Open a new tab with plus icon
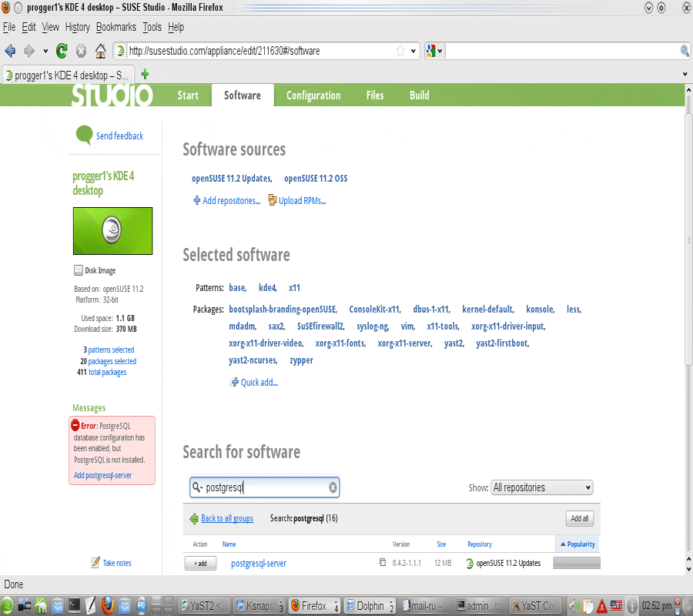Viewport: 693px width, 616px height. click(145, 74)
